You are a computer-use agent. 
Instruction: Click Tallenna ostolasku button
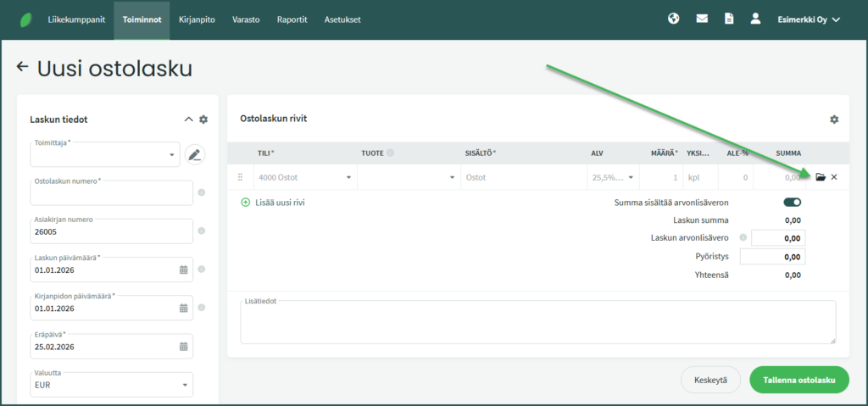(798, 381)
